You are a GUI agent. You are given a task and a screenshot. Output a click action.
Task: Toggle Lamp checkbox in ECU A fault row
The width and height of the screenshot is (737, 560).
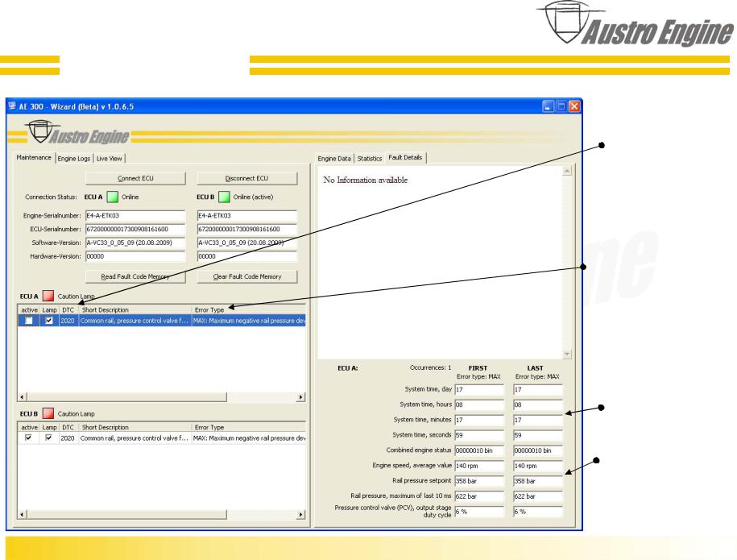49,321
